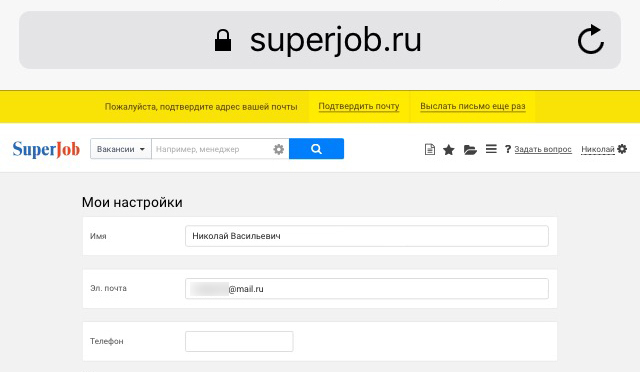Click the Подтвердить почту link
Image resolution: width=640 pixels, height=372 pixels.
point(359,106)
